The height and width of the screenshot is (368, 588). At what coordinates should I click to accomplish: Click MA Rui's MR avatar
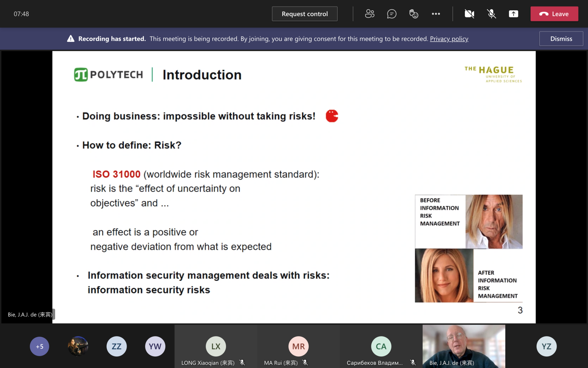pyautogui.click(x=298, y=346)
